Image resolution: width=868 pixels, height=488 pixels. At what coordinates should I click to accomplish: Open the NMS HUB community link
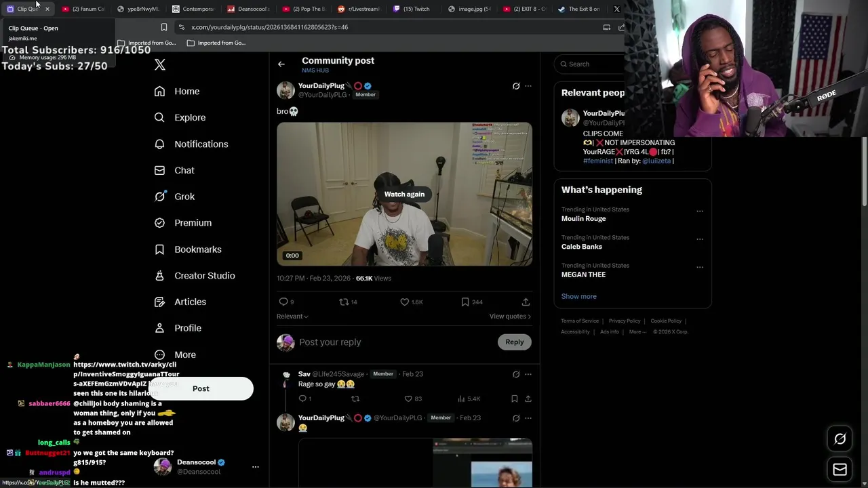(x=315, y=70)
